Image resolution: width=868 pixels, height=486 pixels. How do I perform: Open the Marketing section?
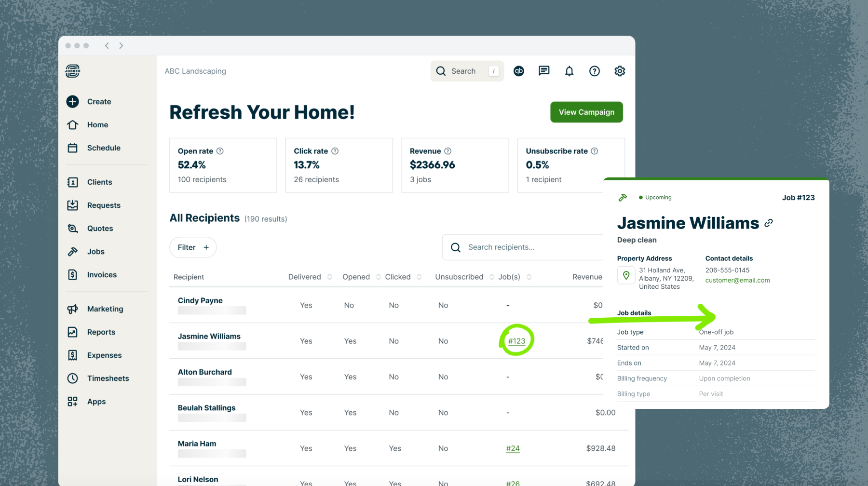105,309
